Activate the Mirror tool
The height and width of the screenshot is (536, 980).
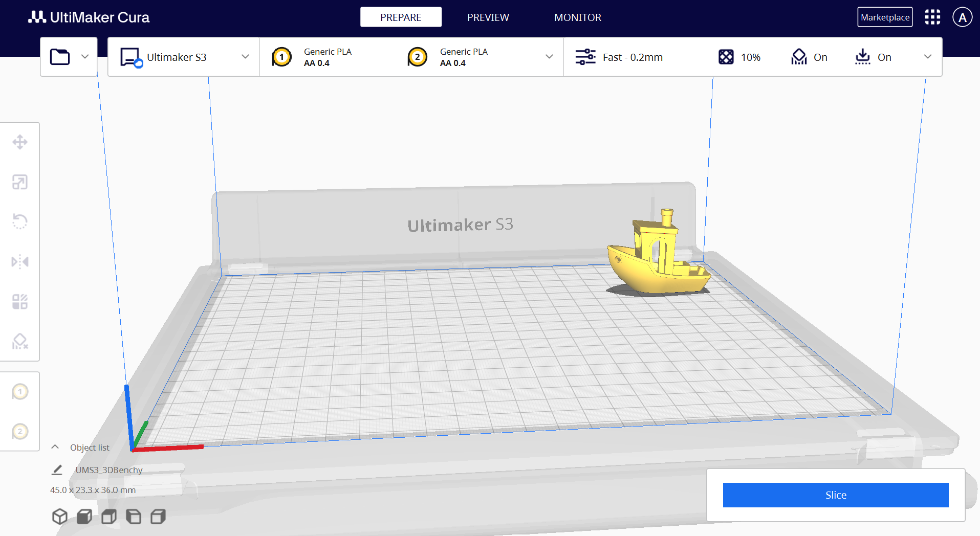click(20, 261)
